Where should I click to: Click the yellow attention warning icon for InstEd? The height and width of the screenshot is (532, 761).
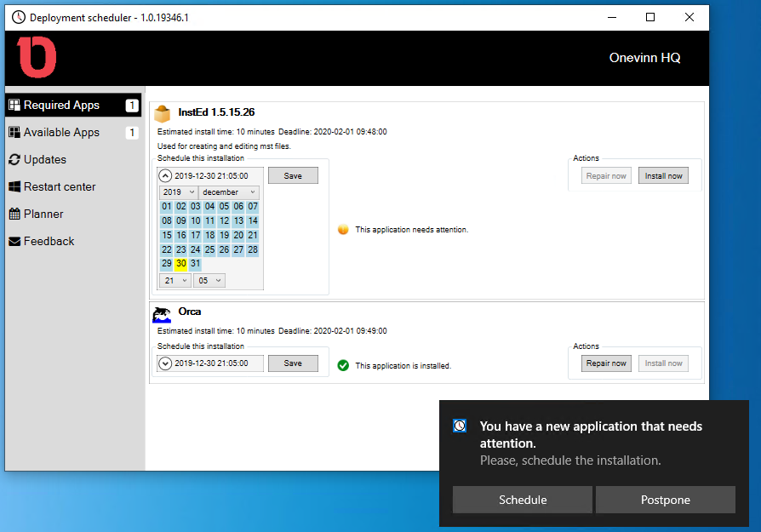pos(343,229)
